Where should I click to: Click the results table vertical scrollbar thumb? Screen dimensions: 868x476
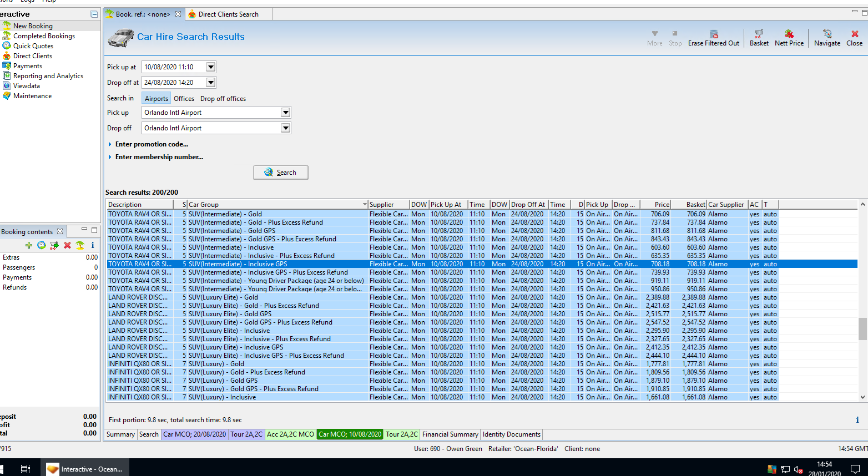pyautogui.click(x=862, y=329)
